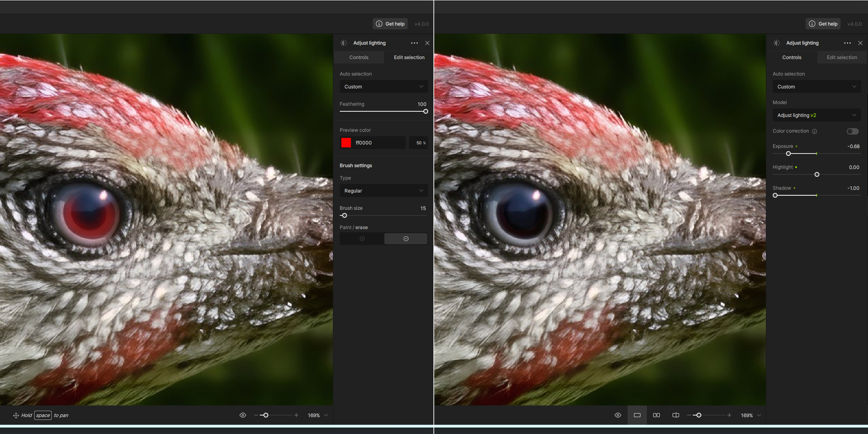Click Get help in the Feathering window
This screenshot has width=868, height=434.
pyautogui.click(x=390, y=24)
